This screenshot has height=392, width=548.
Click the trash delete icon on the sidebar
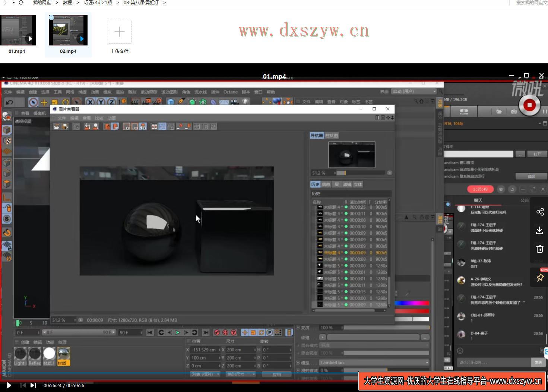(x=539, y=249)
